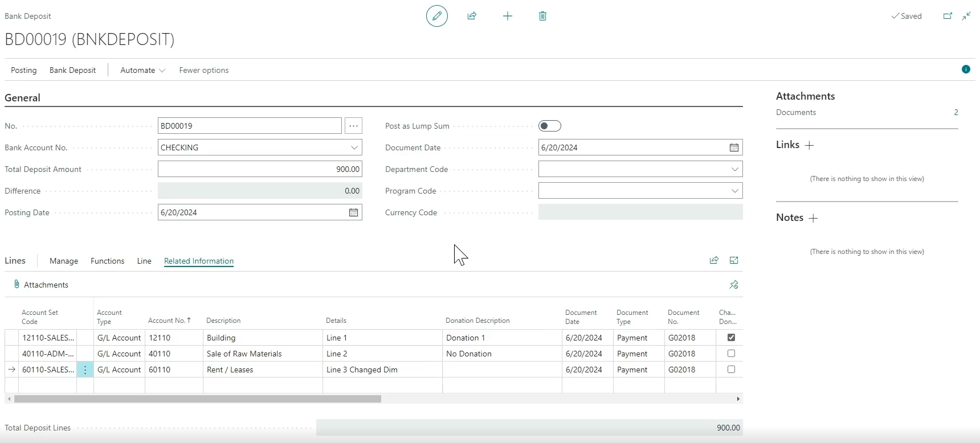Expand Department Code dropdown
980x443 pixels.
click(734, 169)
